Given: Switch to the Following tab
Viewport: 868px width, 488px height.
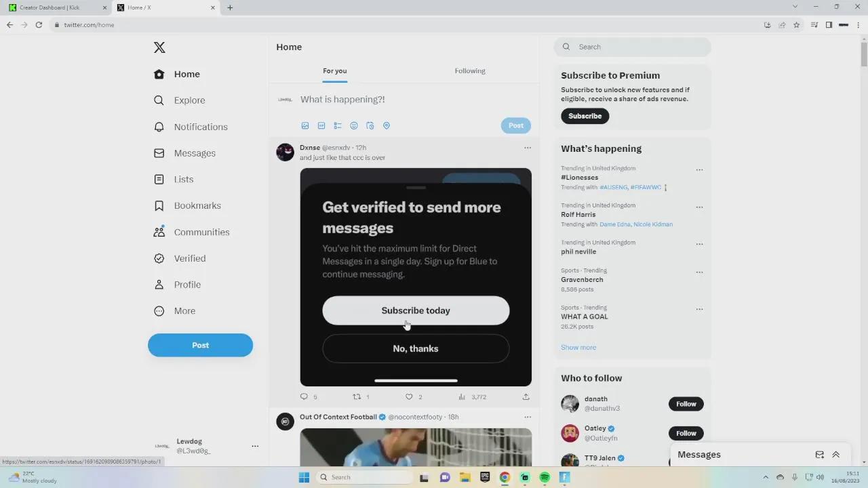Looking at the screenshot, I should (x=470, y=71).
